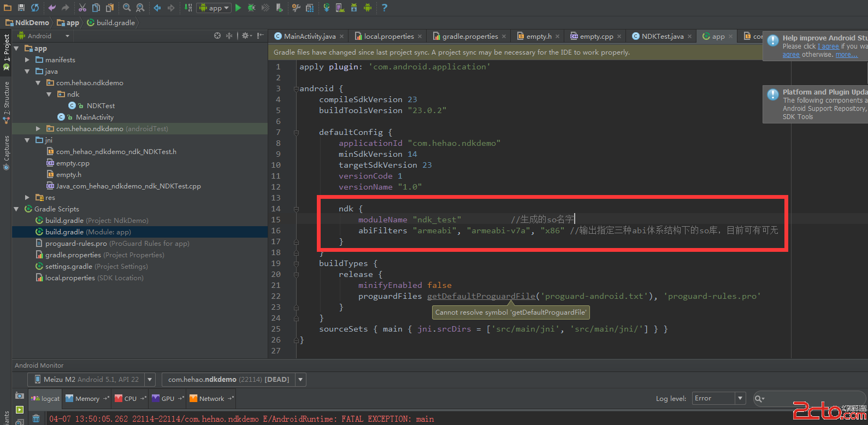
Task: Switch to the MainActivity.java editor tab
Action: [309, 36]
